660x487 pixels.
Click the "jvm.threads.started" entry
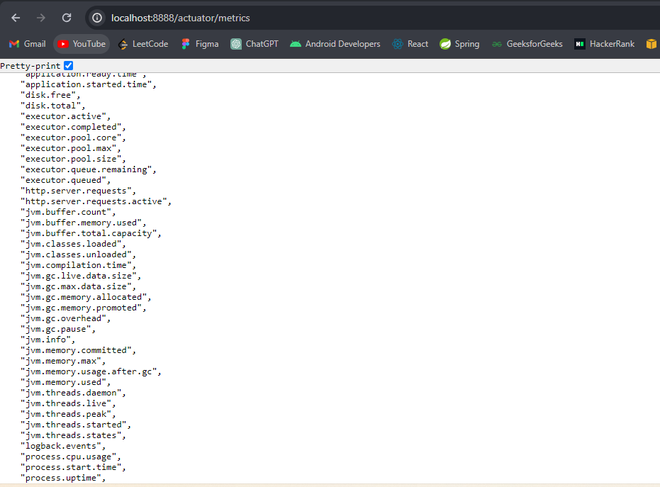tap(76, 425)
